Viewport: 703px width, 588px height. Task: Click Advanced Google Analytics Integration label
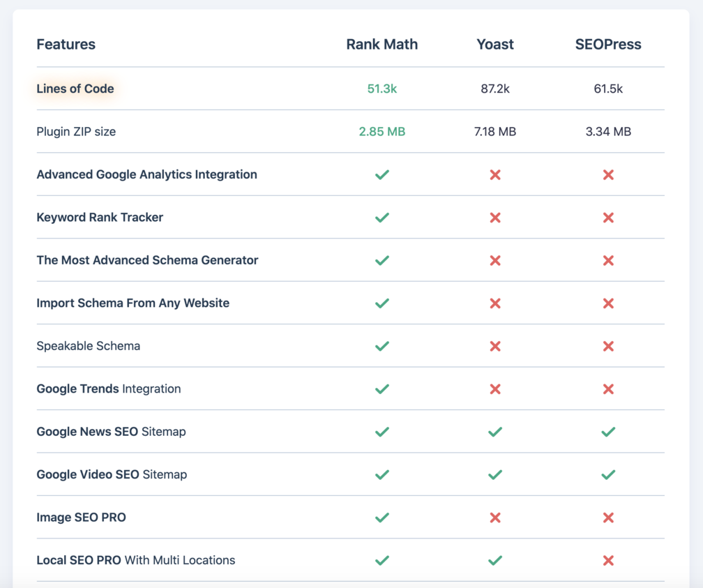(x=147, y=174)
